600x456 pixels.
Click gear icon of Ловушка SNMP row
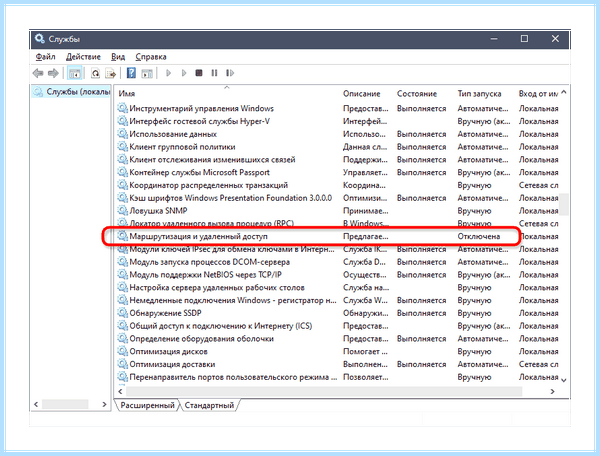click(122, 210)
